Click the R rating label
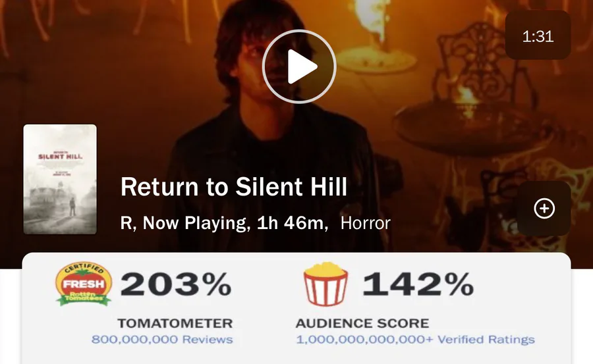Image resolution: width=593 pixels, height=364 pixels. pos(126,223)
